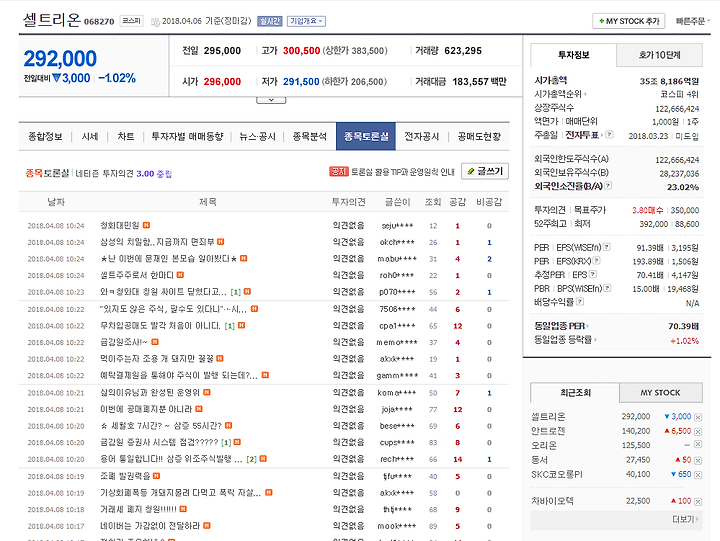This screenshot has width=720, height=541.
Task: Open 동일업종 PER link
Action: [561, 326]
